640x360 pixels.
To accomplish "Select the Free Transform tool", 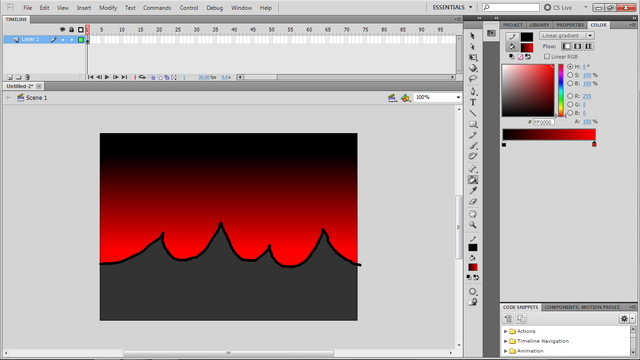I will [473, 57].
